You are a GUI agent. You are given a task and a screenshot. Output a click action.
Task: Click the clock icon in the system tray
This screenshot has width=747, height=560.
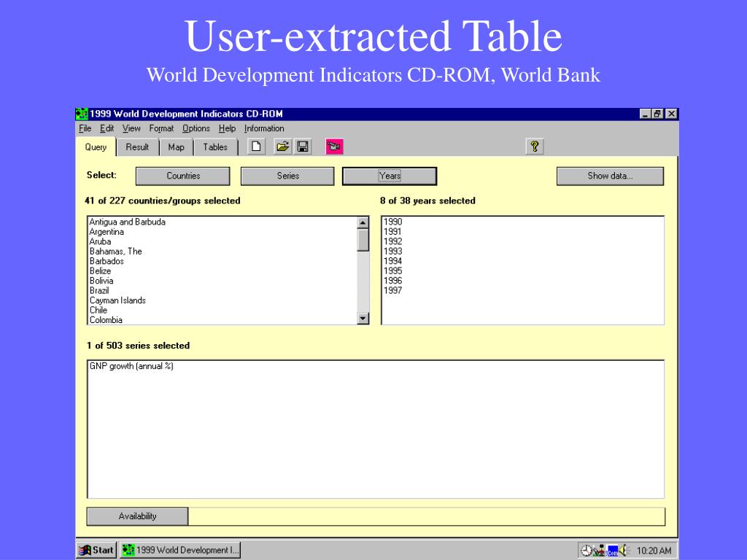[587, 551]
